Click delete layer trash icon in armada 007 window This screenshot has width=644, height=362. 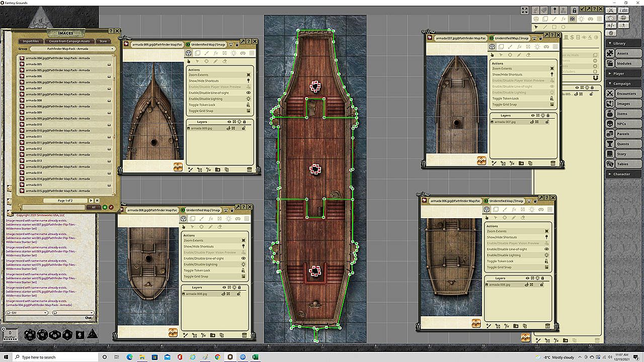553,163
